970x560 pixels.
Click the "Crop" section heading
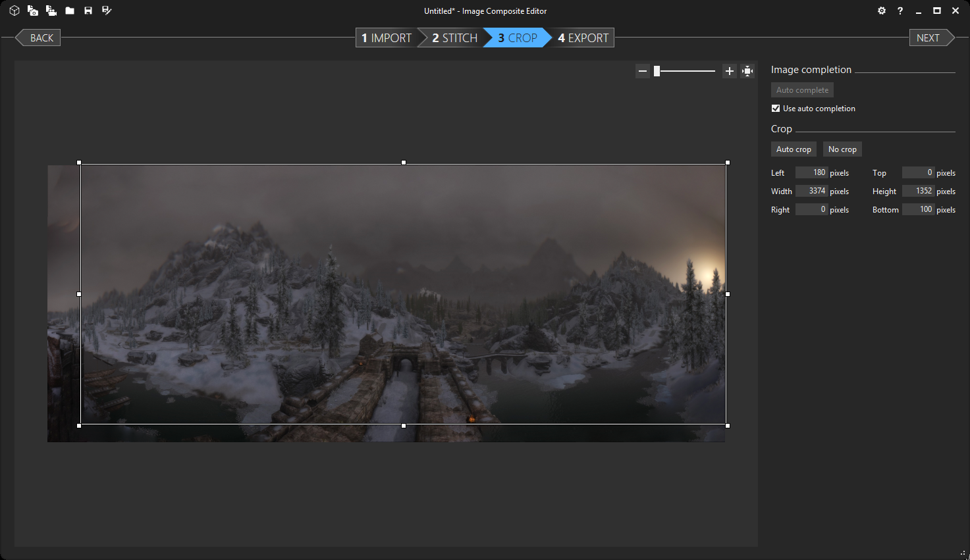coord(782,129)
